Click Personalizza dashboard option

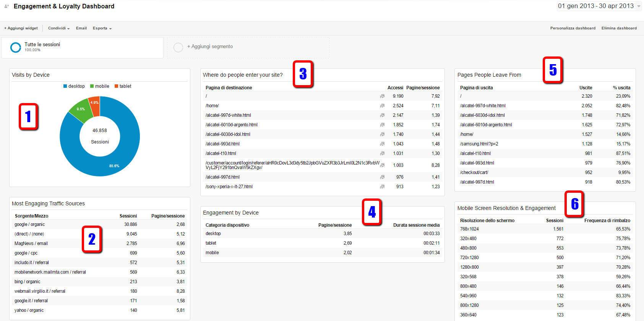click(x=573, y=28)
